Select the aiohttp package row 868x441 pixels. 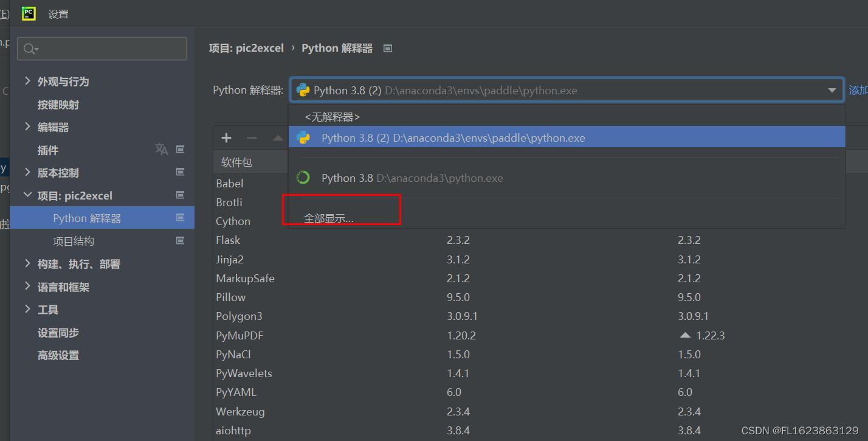tap(540, 431)
